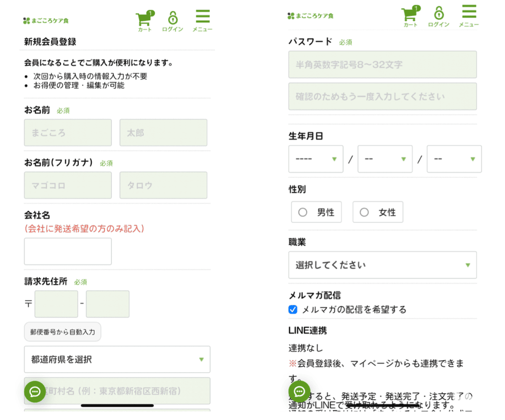Open the hamburger メニュー icon

point(202,15)
